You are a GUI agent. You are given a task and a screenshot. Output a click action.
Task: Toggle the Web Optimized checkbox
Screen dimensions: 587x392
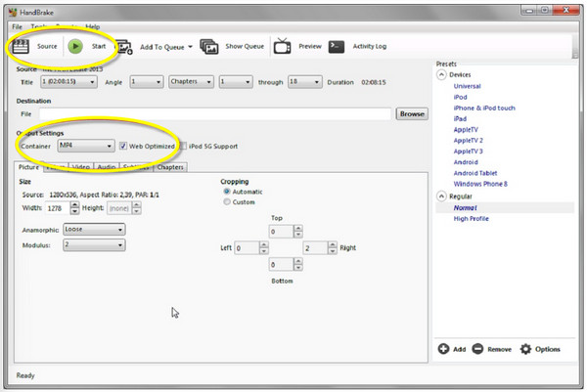123,146
